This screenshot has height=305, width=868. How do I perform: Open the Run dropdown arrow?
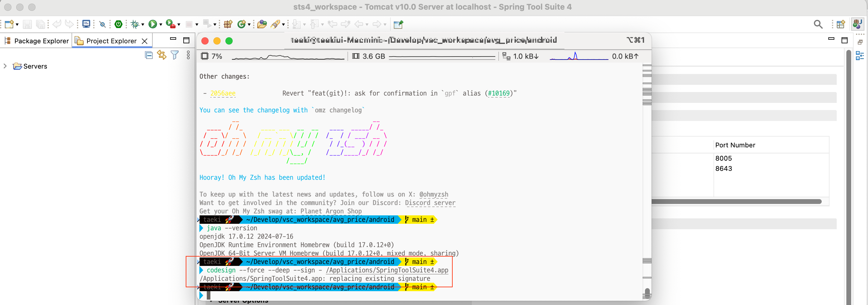coord(161,25)
